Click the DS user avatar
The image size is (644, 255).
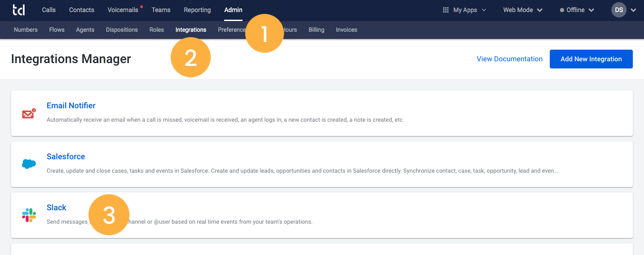coord(619,10)
